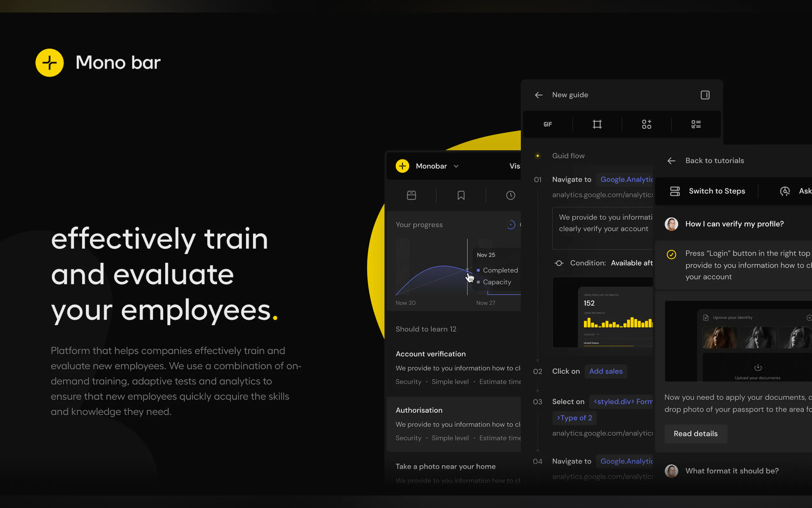Open the checklist icon in guide toolbar
The width and height of the screenshot is (812, 508).
tap(696, 124)
